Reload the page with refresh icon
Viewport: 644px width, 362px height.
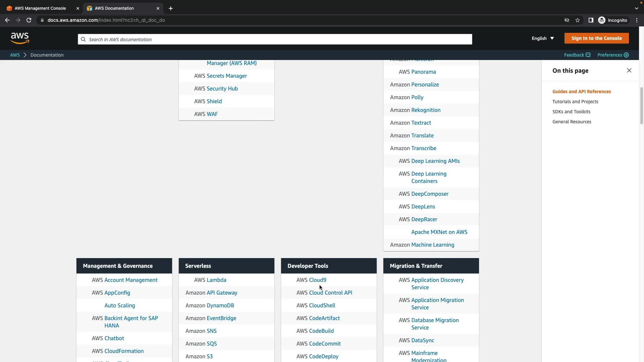[29, 20]
